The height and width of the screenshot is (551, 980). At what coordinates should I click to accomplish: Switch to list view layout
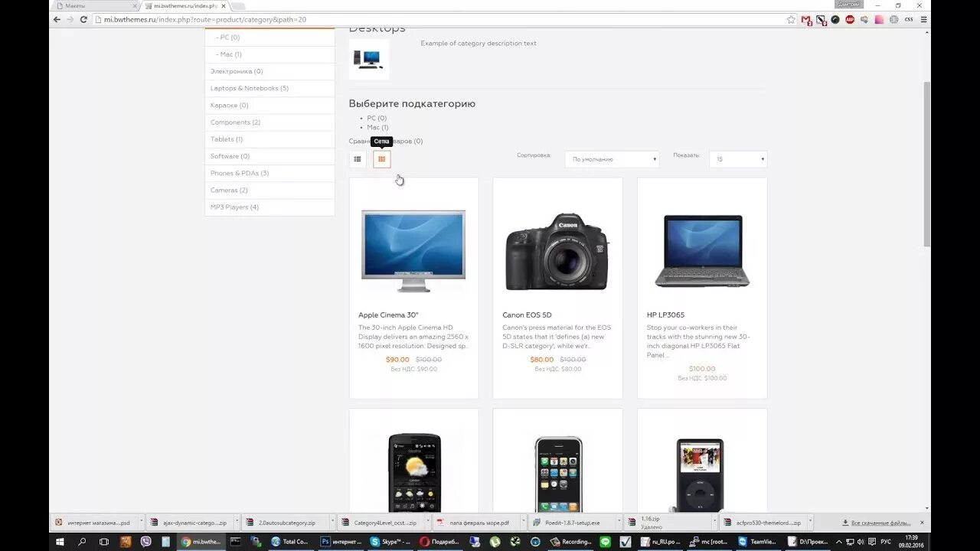(x=358, y=159)
